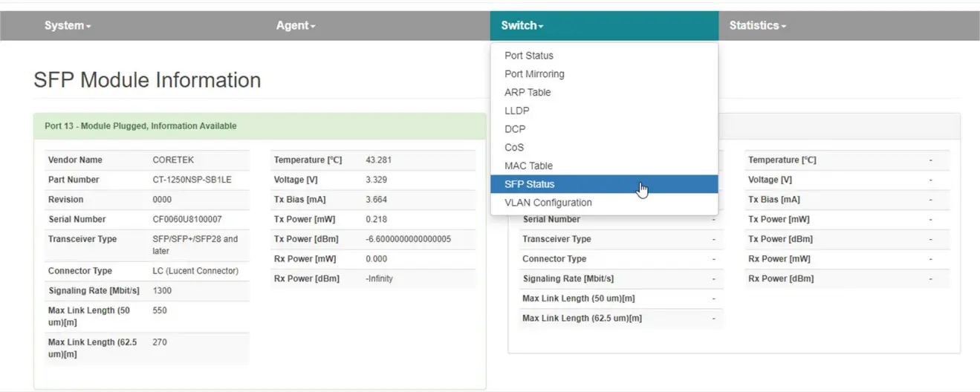Select revision value 0000
The width and height of the screenshot is (980, 392).
[162, 200]
